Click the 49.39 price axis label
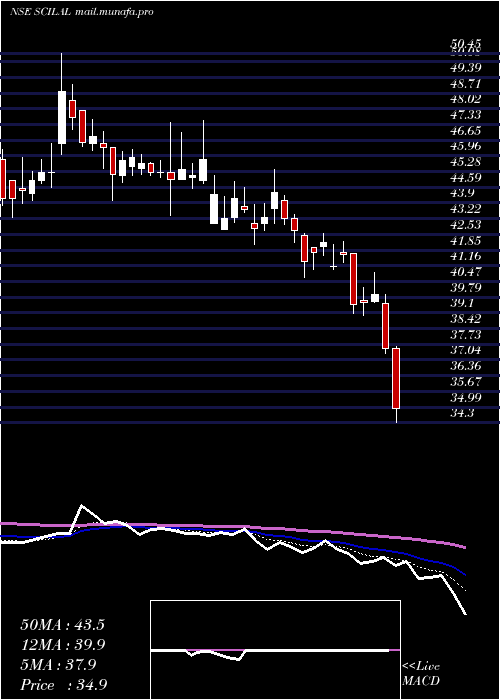 click(x=466, y=67)
